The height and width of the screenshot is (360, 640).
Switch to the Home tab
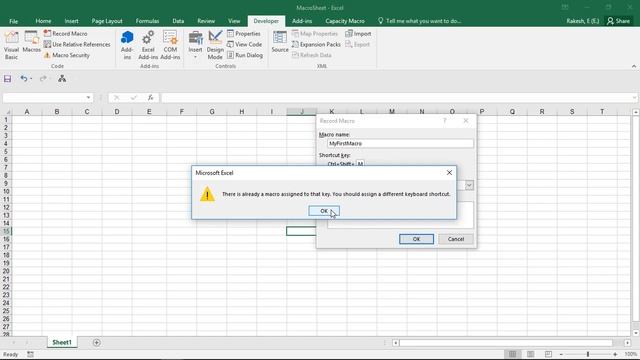(x=43, y=21)
